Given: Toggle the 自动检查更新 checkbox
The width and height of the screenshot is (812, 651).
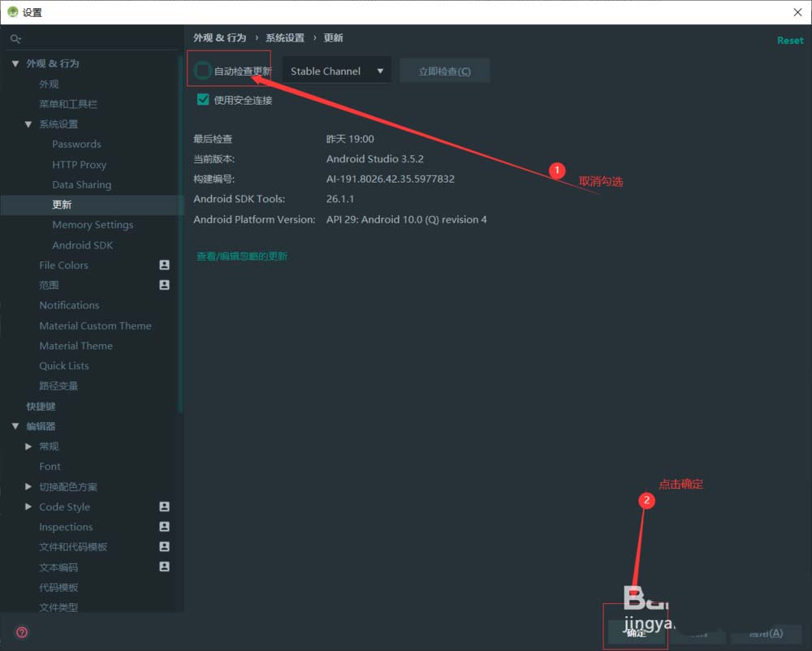Looking at the screenshot, I should 202,71.
